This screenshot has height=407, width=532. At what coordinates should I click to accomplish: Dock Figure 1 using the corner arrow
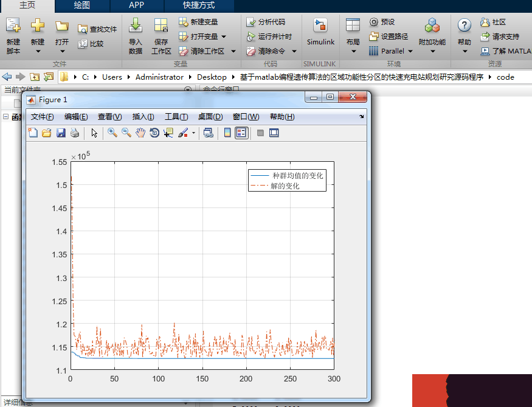362,116
